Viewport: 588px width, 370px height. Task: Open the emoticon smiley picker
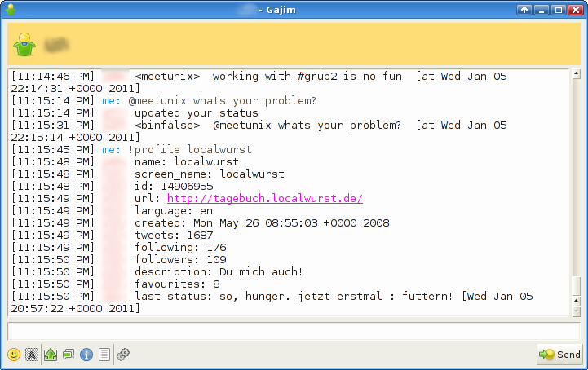click(x=14, y=355)
